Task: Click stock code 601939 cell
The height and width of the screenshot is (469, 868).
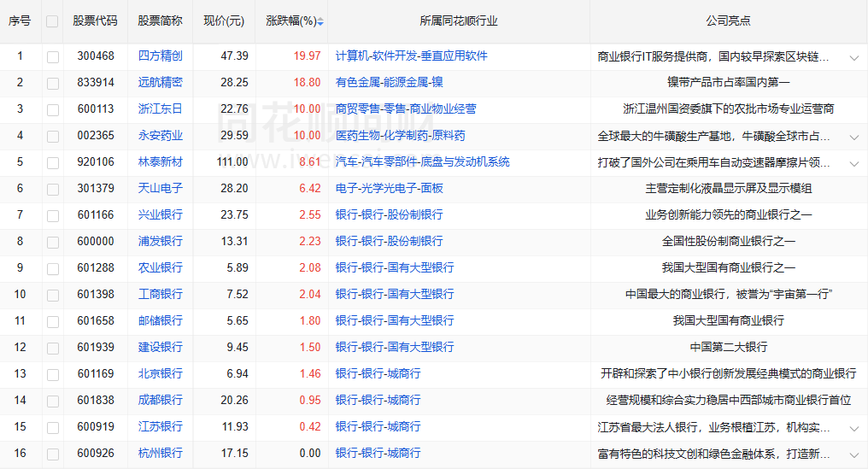Action: pyautogui.click(x=96, y=347)
